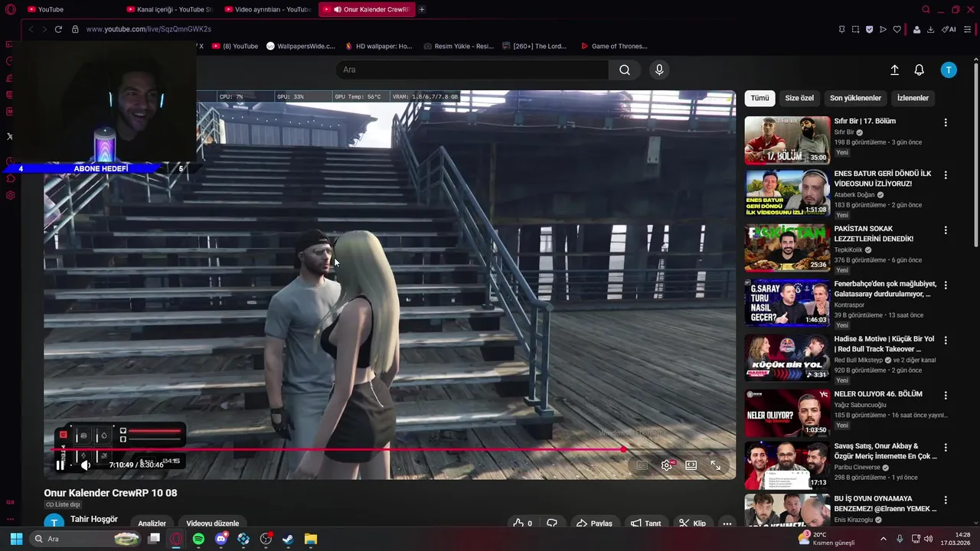Open Steam from the taskbar

coord(288,539)
